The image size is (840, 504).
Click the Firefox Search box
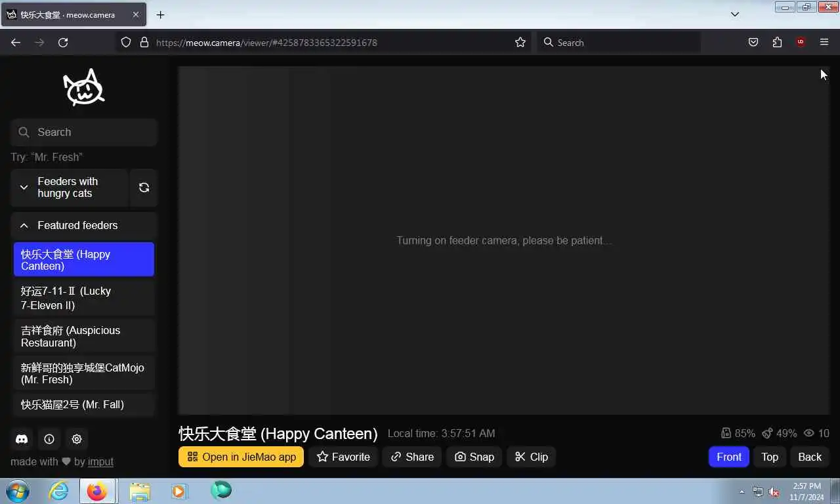click(x=619, y=43)
